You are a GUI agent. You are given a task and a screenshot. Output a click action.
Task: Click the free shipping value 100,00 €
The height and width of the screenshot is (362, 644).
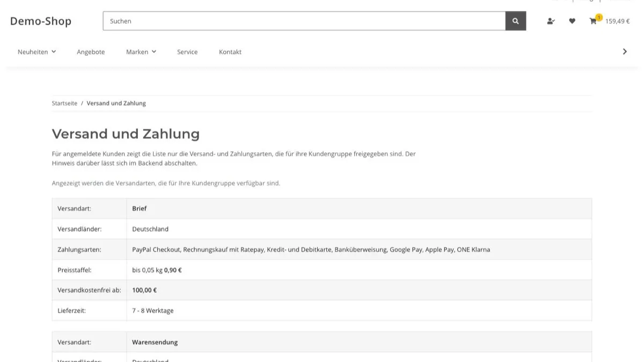(144, 290)
